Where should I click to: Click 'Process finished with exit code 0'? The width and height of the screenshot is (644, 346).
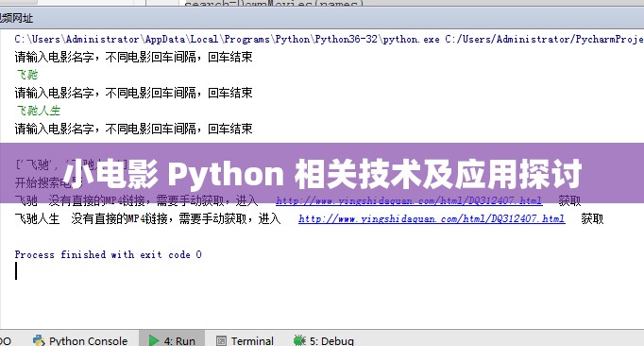pos(108,254)
